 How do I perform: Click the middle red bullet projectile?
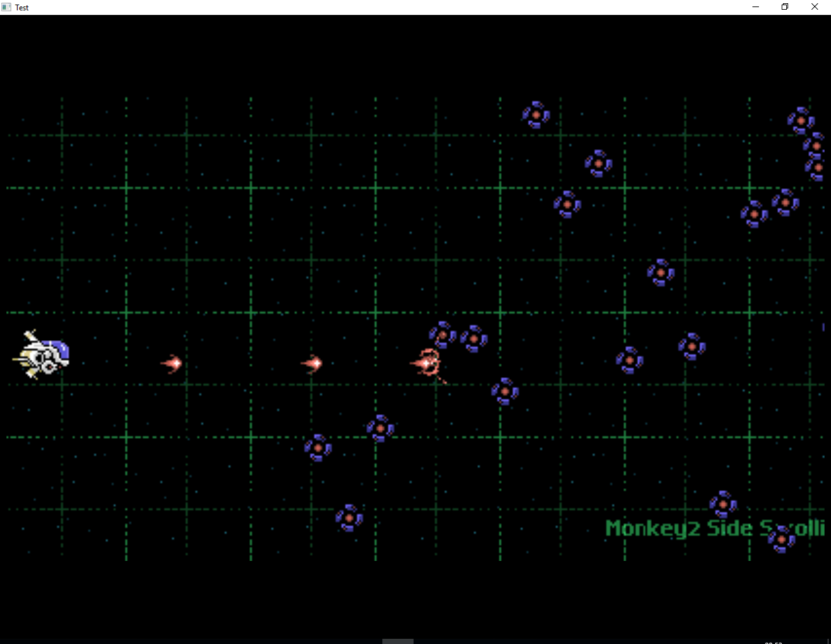313,364
